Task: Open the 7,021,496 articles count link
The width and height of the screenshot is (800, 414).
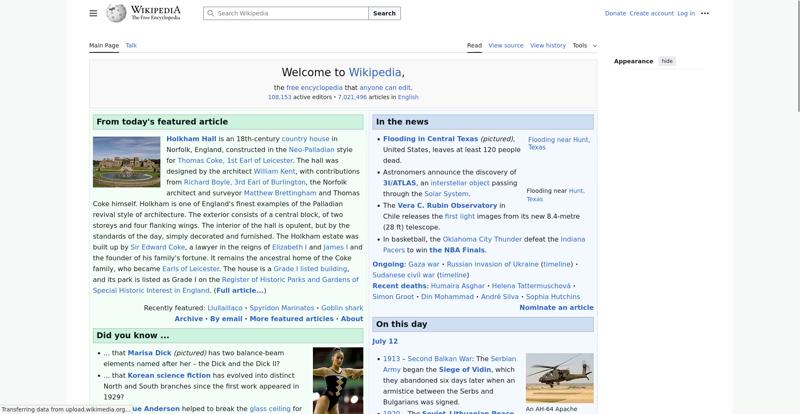Action: [x=352, y=97]
